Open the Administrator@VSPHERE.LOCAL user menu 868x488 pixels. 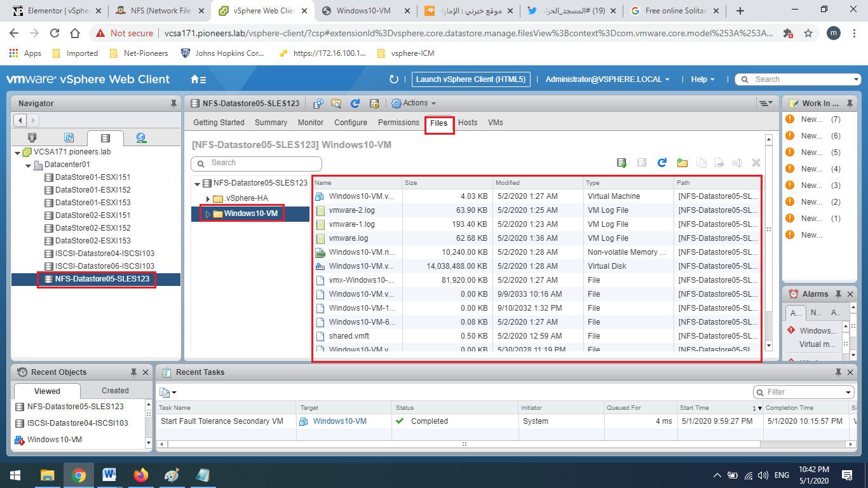coord(607,79)
